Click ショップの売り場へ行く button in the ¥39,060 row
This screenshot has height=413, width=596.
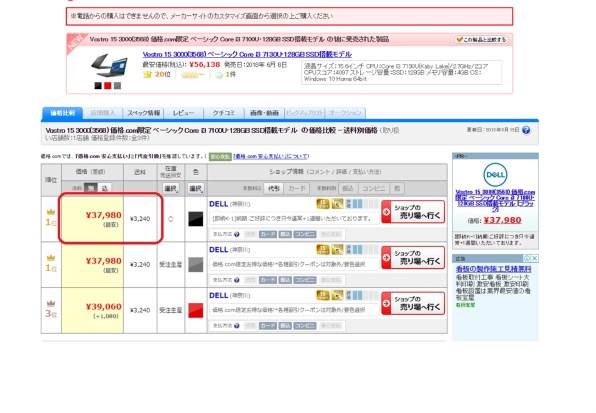413,303
